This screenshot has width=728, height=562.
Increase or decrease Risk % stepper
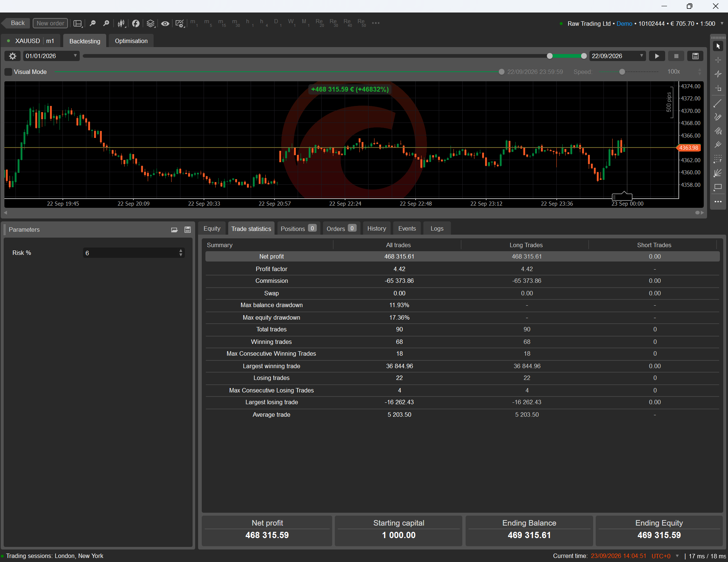coord(181,253)
